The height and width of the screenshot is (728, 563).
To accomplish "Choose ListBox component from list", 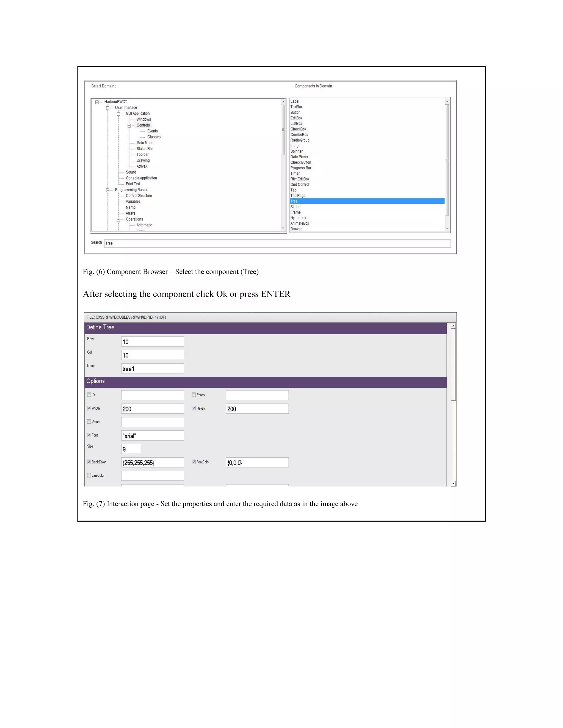I will 367,124.
